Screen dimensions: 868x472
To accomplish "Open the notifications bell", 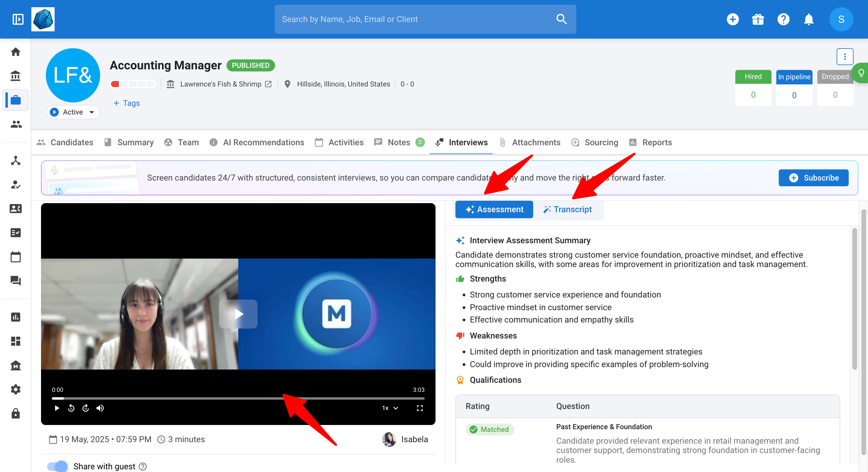I will pyautogui.click(x=809, y=19).
